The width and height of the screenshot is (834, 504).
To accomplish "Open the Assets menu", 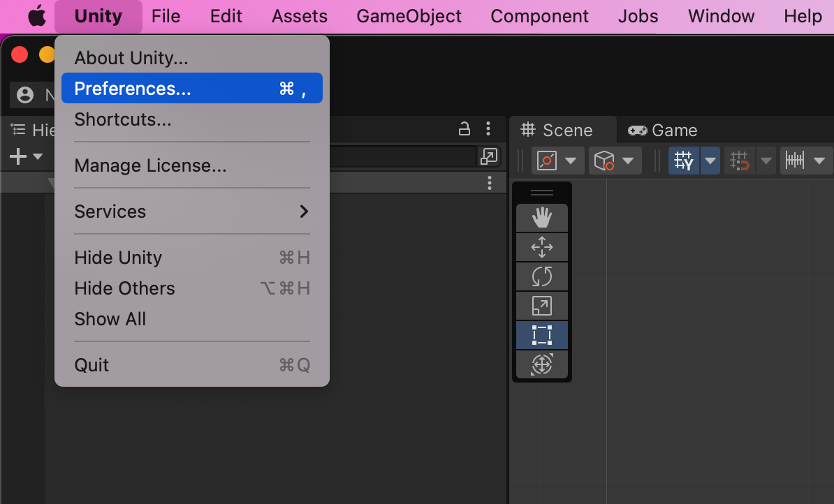I will pyautogui.click(x=300, y=17).
